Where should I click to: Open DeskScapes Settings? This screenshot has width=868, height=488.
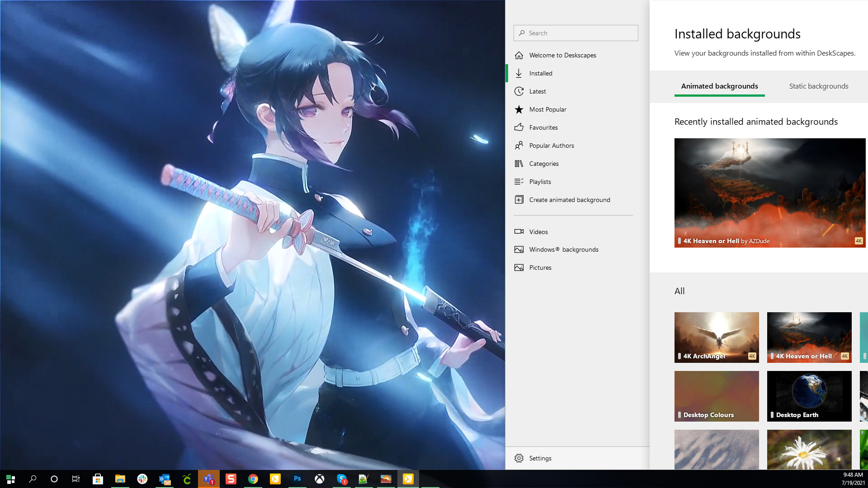(x=540, y=458)
